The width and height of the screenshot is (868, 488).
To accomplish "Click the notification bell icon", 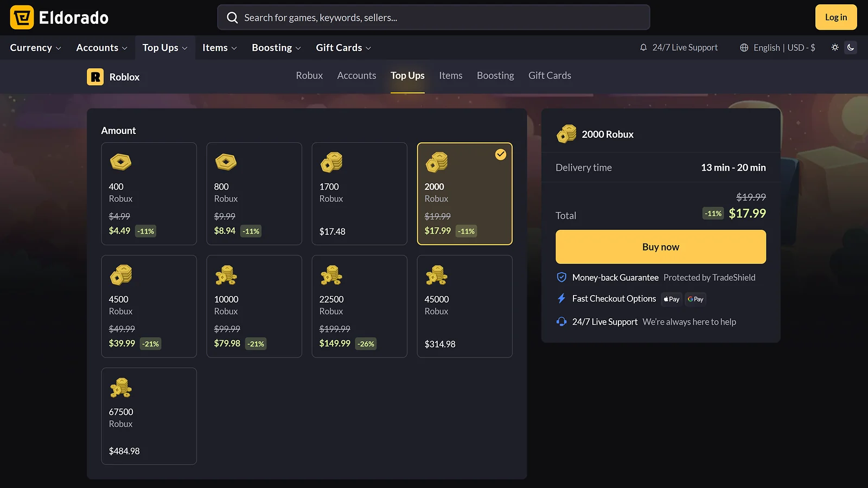I will click(643, 48).
